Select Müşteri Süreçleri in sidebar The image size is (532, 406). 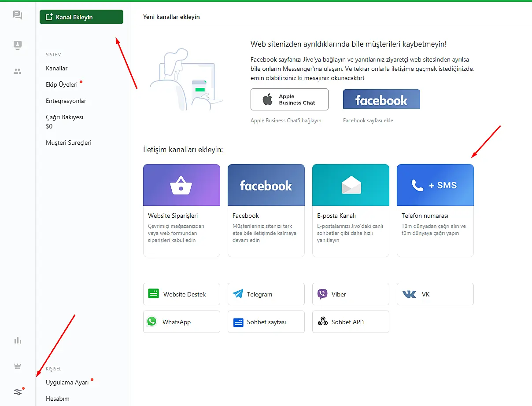(x=69, y=143)
